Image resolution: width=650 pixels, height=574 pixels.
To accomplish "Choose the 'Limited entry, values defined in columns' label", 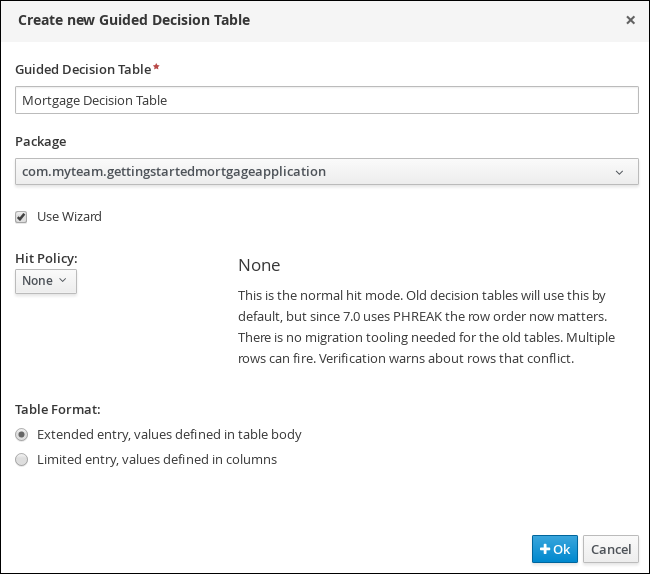I will coord(157,459).
